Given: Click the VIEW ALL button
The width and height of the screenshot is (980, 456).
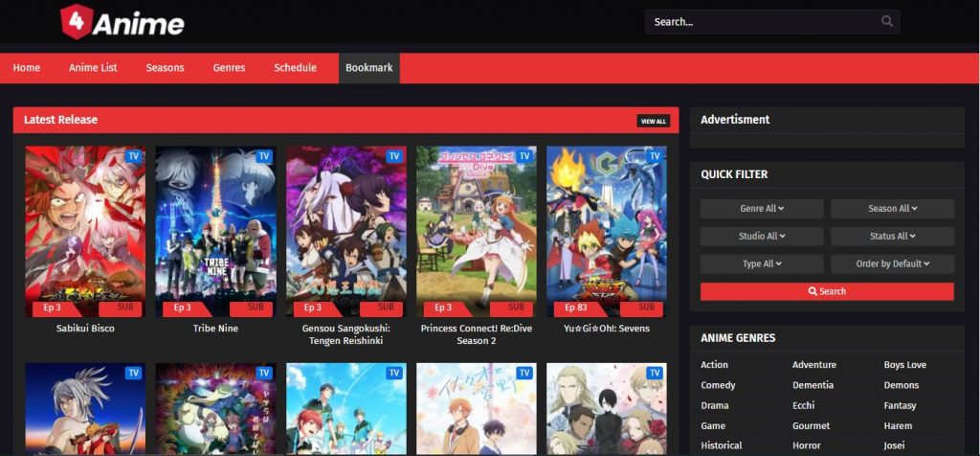Looking at the screenshot, I should click(x=653, y=121).
